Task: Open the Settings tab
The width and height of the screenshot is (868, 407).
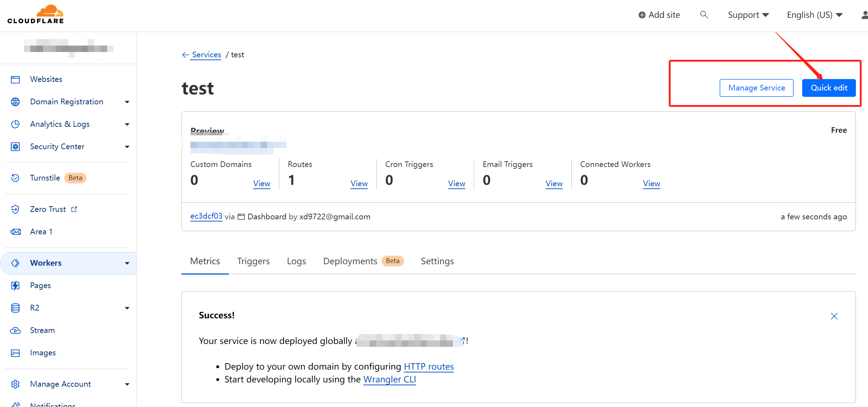Action: pos(437,261)
